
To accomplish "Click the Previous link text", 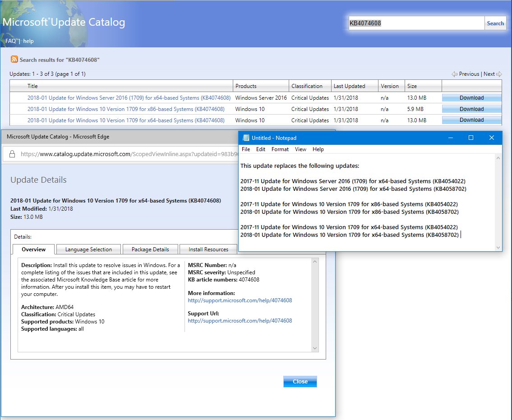I will click(x=469, y=74).
